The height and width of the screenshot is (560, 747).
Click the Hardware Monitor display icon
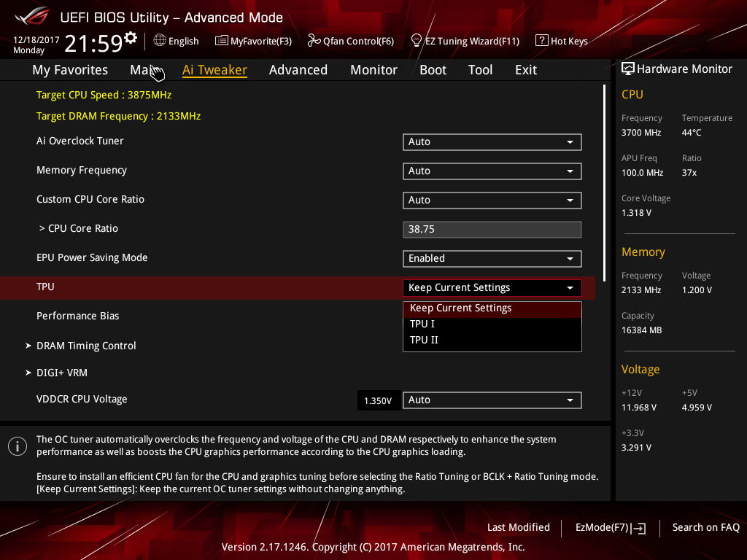coord(628,69)
